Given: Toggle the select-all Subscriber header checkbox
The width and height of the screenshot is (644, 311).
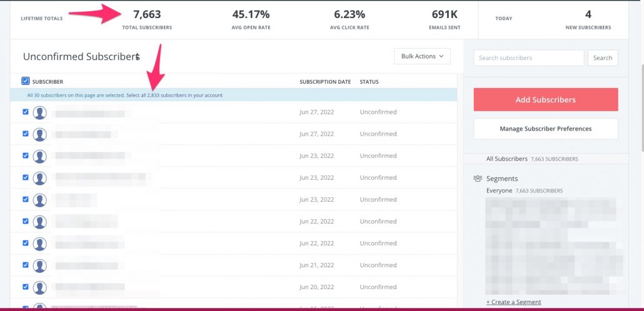Looking at the screenshot, I should 26,81.
